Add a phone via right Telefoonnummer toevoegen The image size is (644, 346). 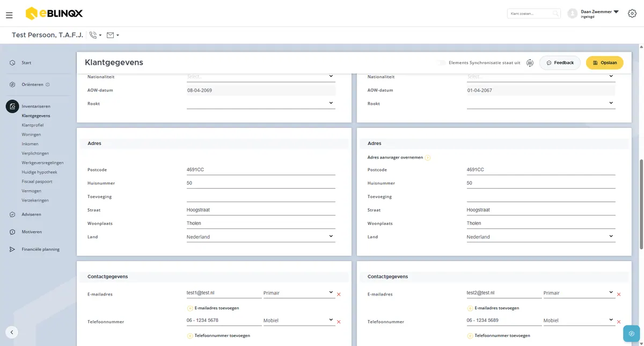(x=499, y=336)
